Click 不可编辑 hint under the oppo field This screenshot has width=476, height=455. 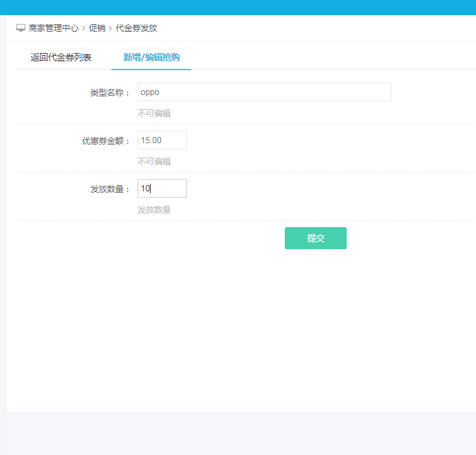[x=154, y=114]
